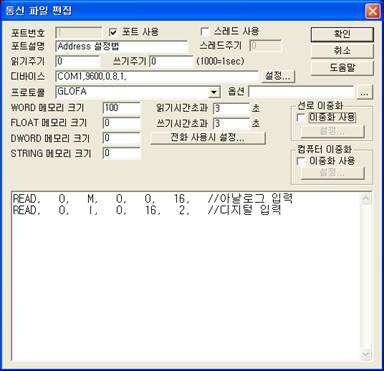The image size is (384, 371).
Task: Open the 디바이스 설정... button
Action: tap(278, 76)
